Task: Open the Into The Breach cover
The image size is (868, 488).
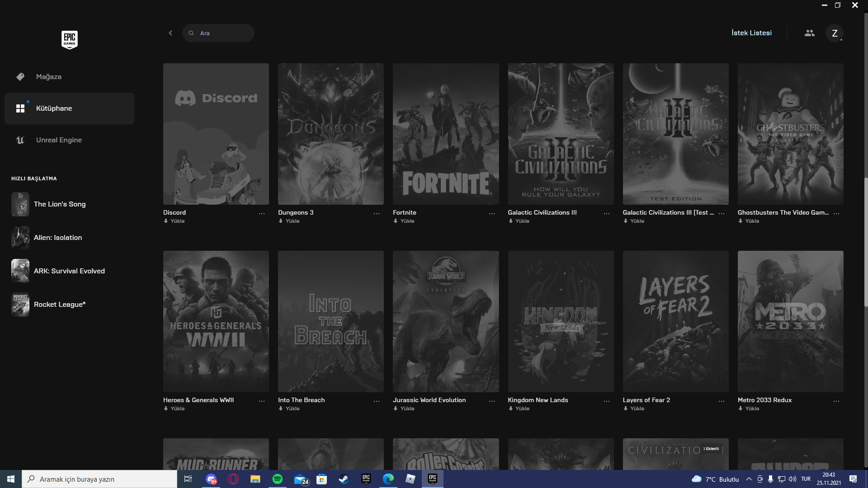Action: 331,321
